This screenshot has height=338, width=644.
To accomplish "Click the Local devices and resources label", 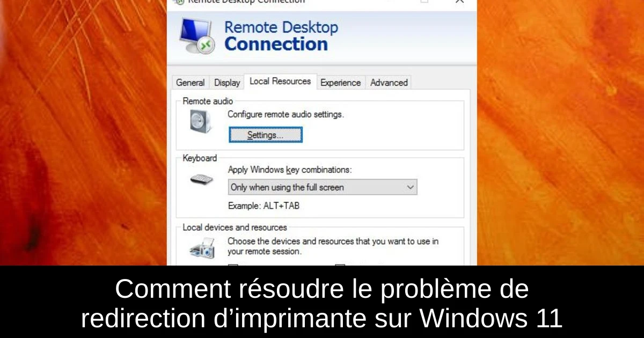I will 235,227.
